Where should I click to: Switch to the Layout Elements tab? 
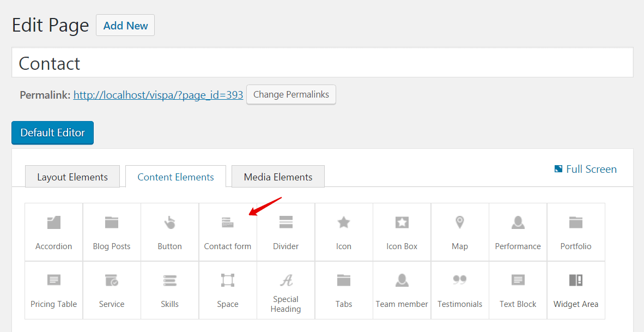pyautogui.click(x=72, y=177)
